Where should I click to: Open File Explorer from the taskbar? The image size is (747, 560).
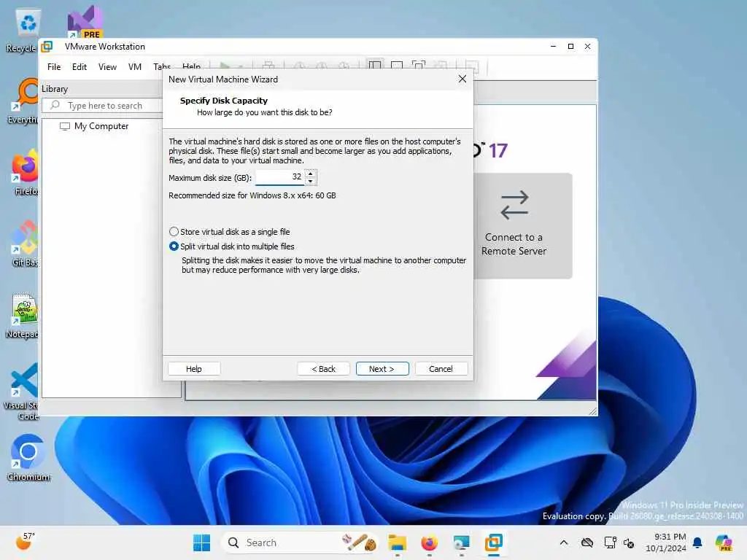pos(398,542)
